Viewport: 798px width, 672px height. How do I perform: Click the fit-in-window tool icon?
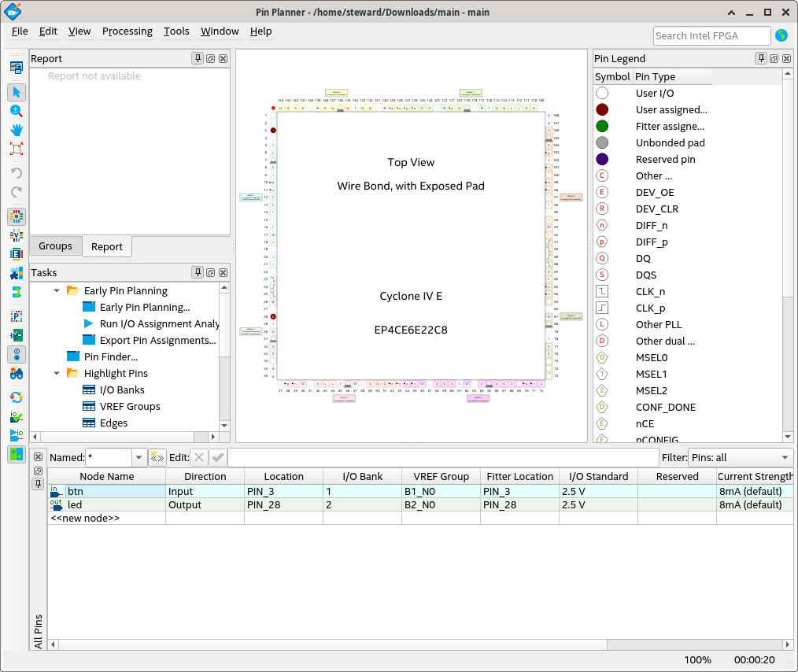click(x=17, y=149)
